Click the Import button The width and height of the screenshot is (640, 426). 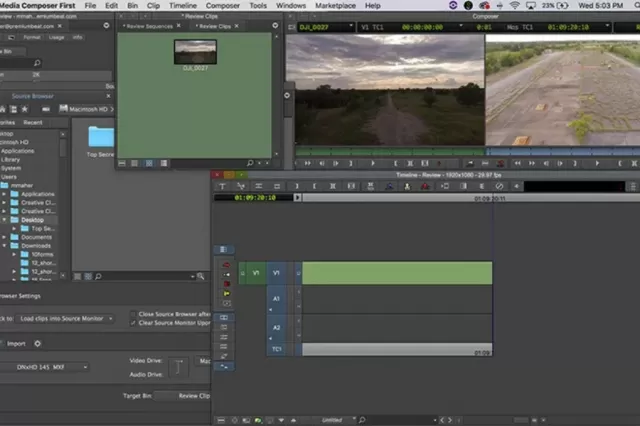16,344
